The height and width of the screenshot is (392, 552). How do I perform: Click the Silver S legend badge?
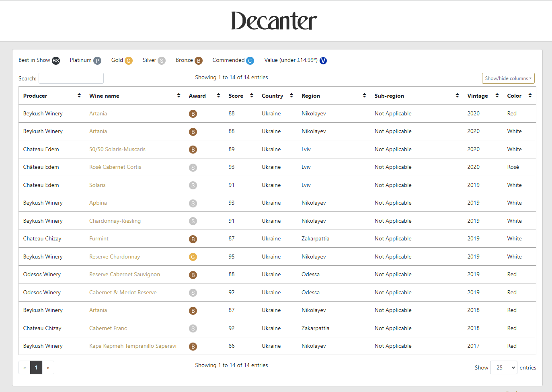[x=162, y=61]
